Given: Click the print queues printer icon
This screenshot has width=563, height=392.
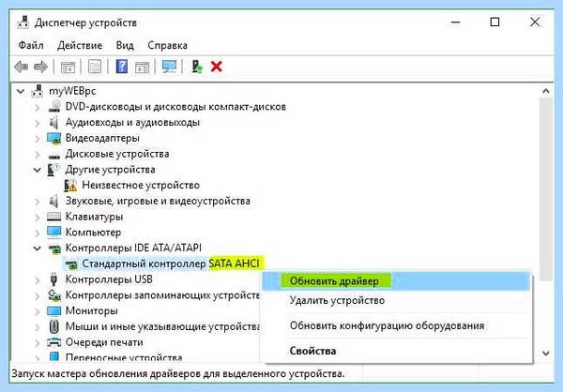Looking at the screenshot, I should coord(53,342).
